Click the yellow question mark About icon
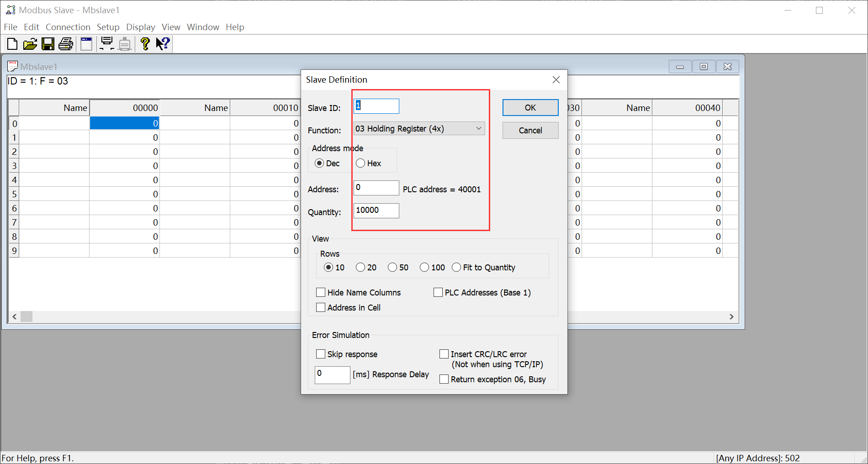868x464 pixels. pos(145,44)
